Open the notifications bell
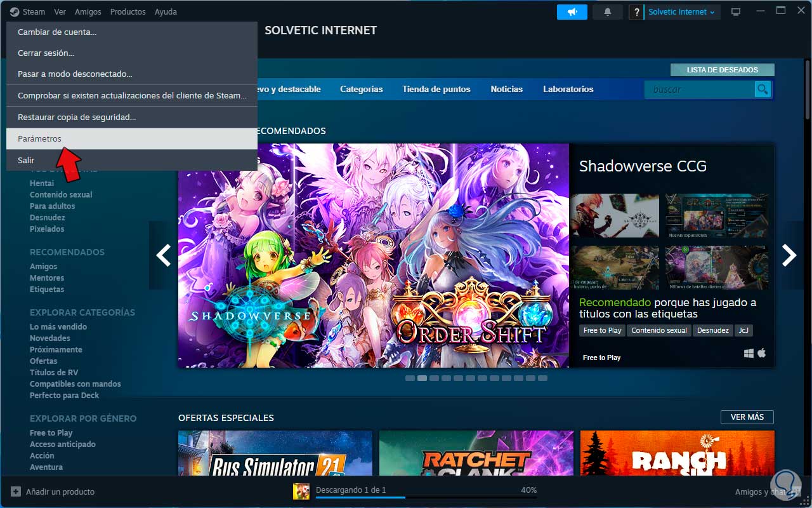 click(608, 12)
